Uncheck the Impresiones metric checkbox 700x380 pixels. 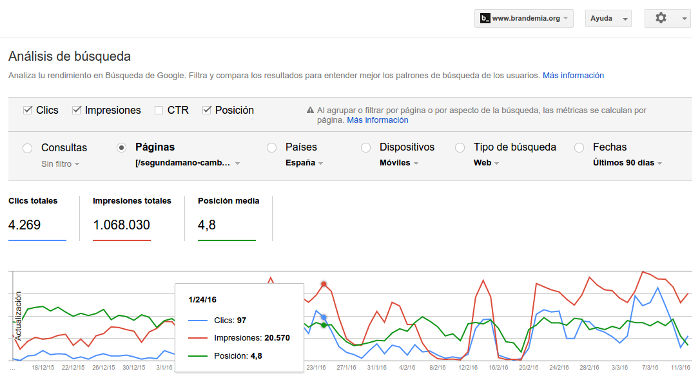pos(76,110)
